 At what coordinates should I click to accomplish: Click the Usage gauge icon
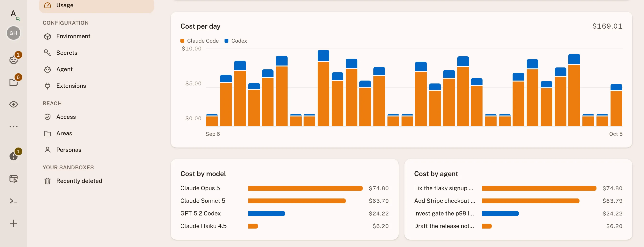(x=48, y=5)
